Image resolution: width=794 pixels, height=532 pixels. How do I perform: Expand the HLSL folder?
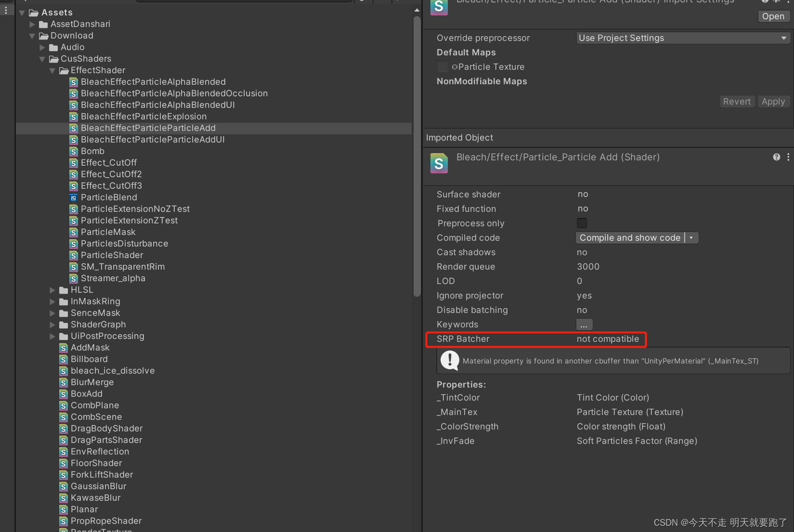[x=53, y=290]
